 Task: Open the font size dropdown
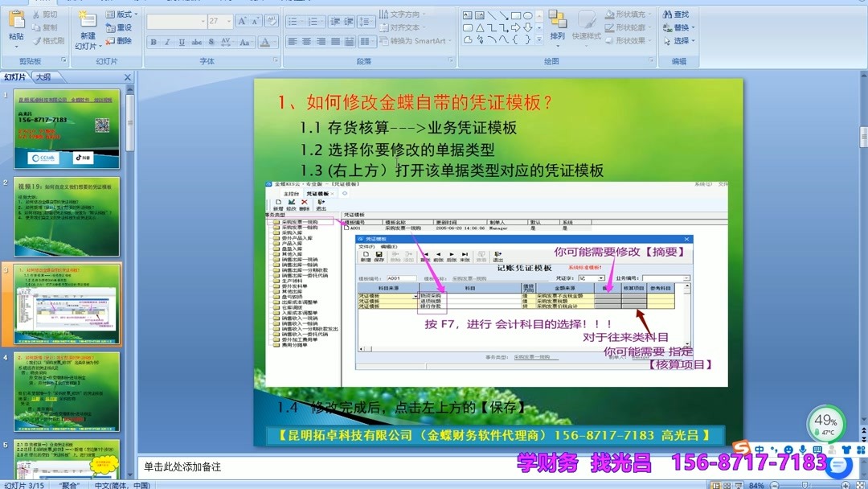(x=229, y=22)
